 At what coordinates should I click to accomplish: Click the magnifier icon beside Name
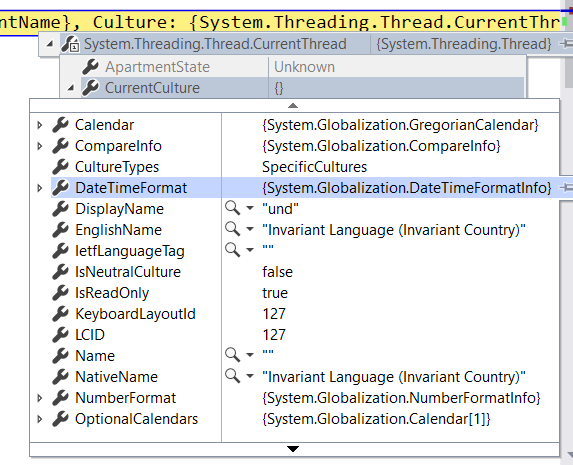(232, 355)
